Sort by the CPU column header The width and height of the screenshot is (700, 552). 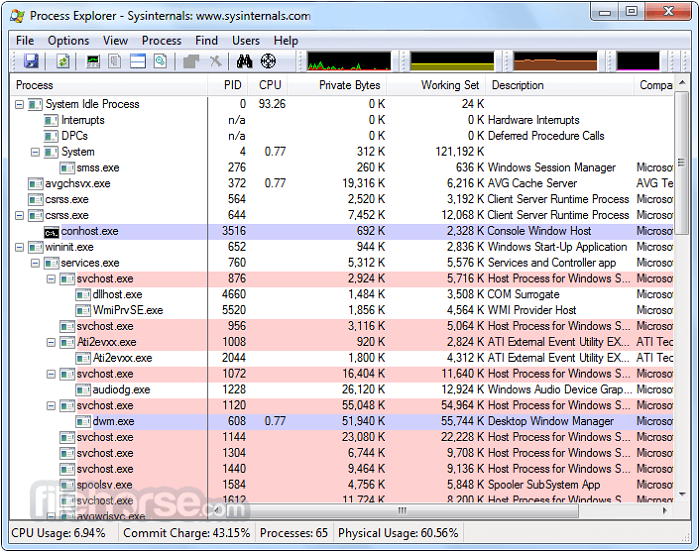(270, 85)
